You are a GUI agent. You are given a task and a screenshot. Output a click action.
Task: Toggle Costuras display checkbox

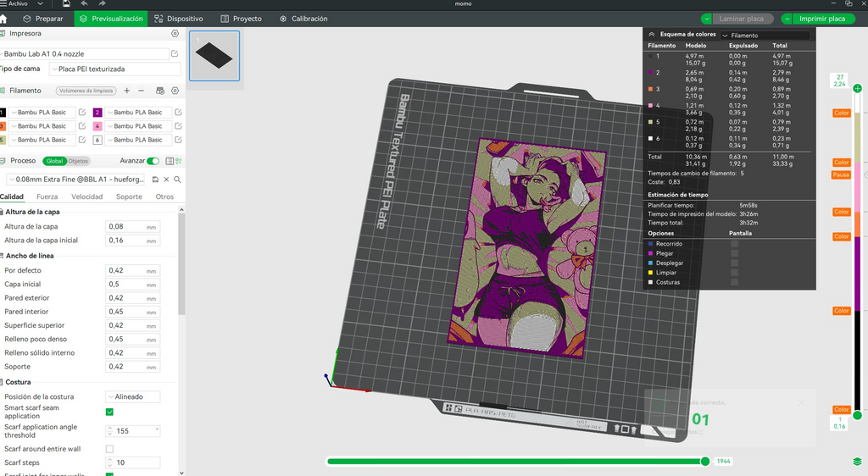point(735,282)
